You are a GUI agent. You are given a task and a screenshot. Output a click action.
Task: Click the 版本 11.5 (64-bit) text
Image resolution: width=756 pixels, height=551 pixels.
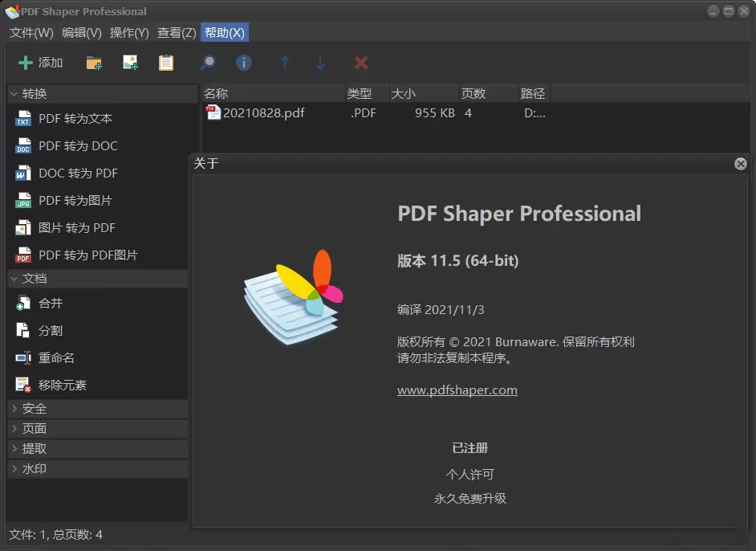tap(458, 260)
